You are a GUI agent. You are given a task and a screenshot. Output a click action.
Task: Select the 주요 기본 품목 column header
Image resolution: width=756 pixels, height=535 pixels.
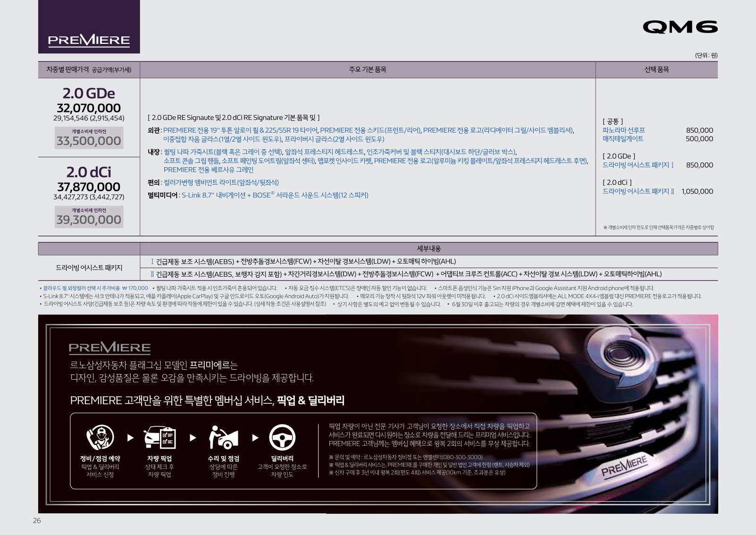[x=368, y=69]
